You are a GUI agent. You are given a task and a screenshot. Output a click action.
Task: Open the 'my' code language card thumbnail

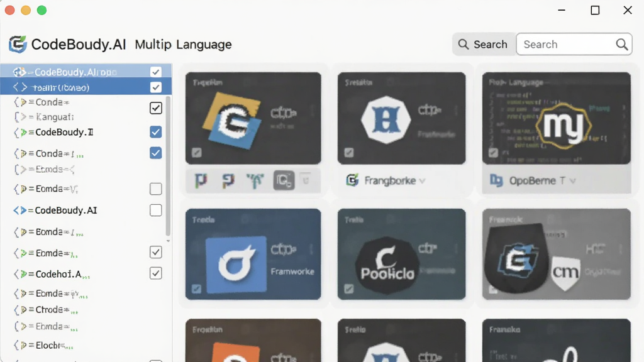[x=556, y=118]
